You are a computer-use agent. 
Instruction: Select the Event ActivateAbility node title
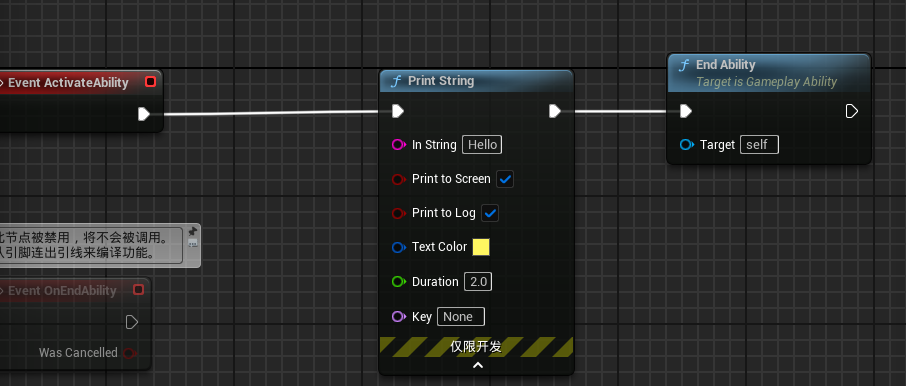(x=68, y=83)
